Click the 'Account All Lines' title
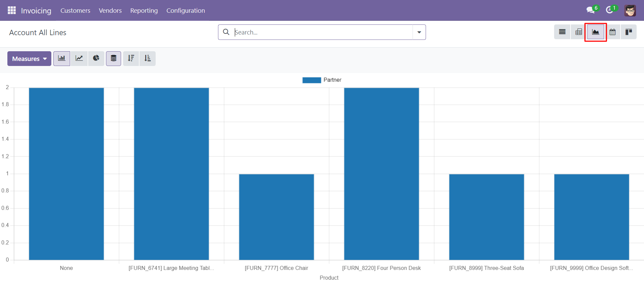Viewport: 644px width, 283px height. click(x=38, y=32)
